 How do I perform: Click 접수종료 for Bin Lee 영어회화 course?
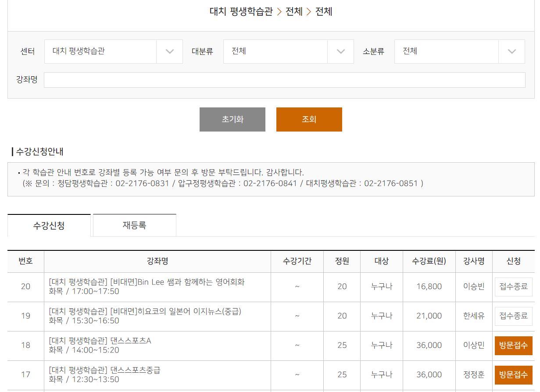tap(513, 287)
